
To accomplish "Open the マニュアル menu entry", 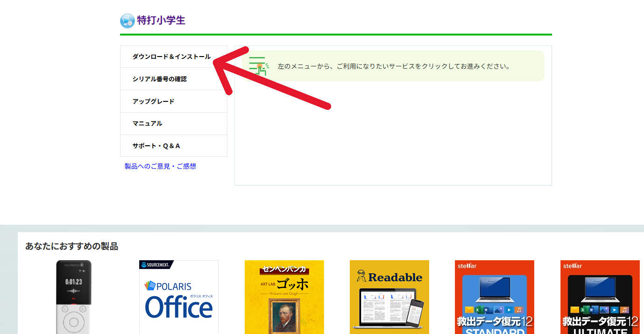I will [x=147, y=123].
